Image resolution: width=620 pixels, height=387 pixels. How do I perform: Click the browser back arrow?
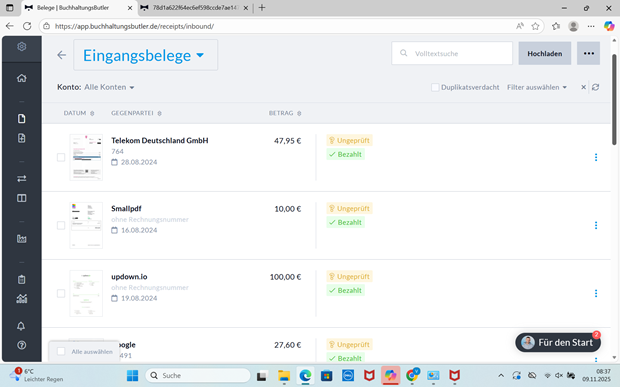click(x=9, y=26)
